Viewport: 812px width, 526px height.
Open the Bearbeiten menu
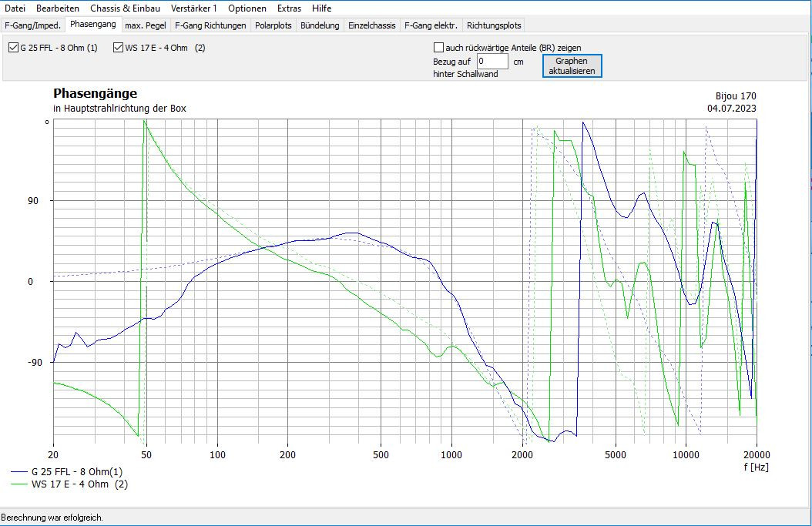(x=58, y=8)
